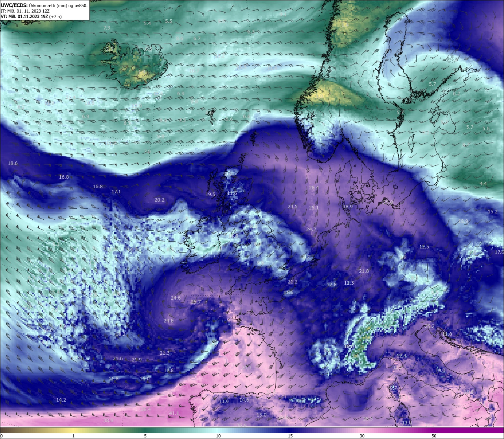The image size is (504, 439).
Task: Click the map value '23.5'
Action: click(x=293, y=207)
